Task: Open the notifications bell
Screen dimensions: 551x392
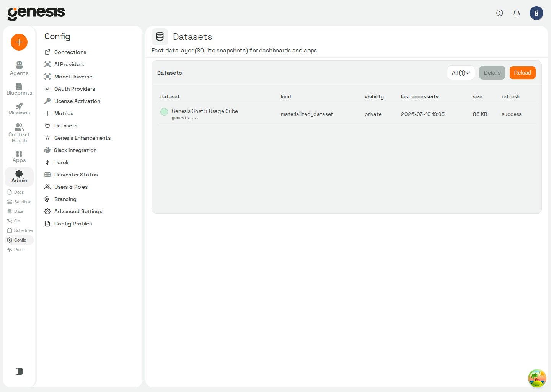Action: click(x=517, y=13)
